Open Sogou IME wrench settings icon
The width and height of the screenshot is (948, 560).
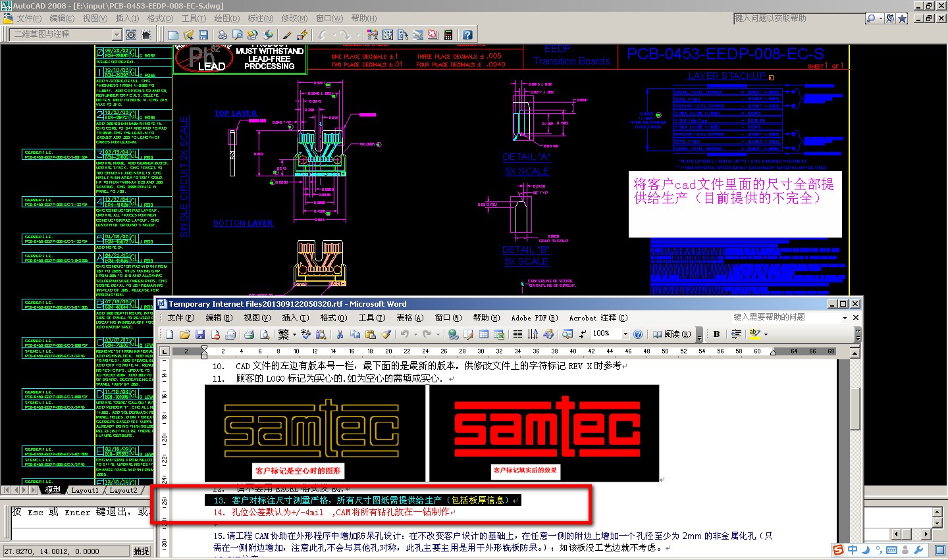tap(919, 550)
